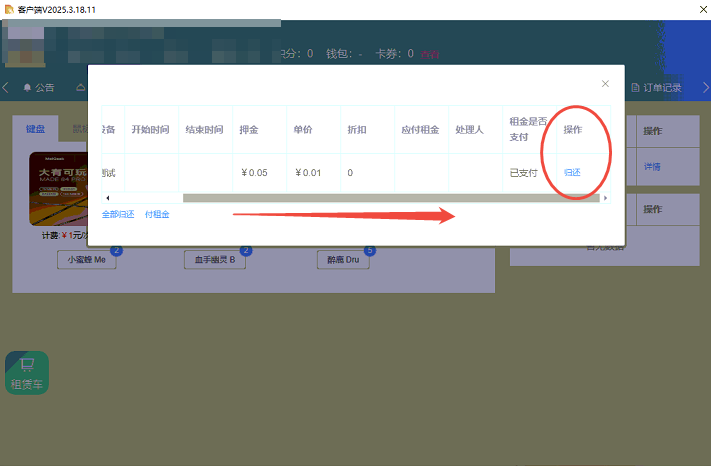Click the right chevron on the navigation bar
This screenshot has height=466, width=711.
pyautogui.click(x=703, y=88)
